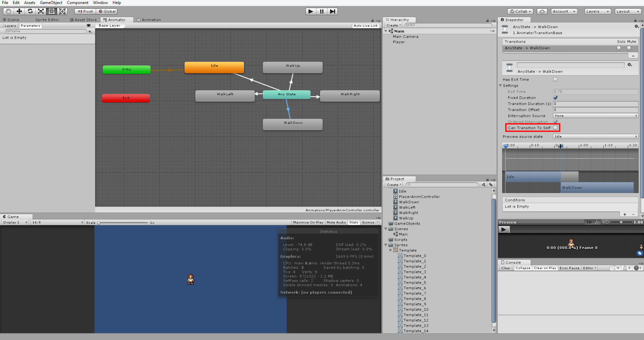This screenshot has width=644, height=340.
Task: Open the Preview source state dropdown
Action: tap(595, 136)
